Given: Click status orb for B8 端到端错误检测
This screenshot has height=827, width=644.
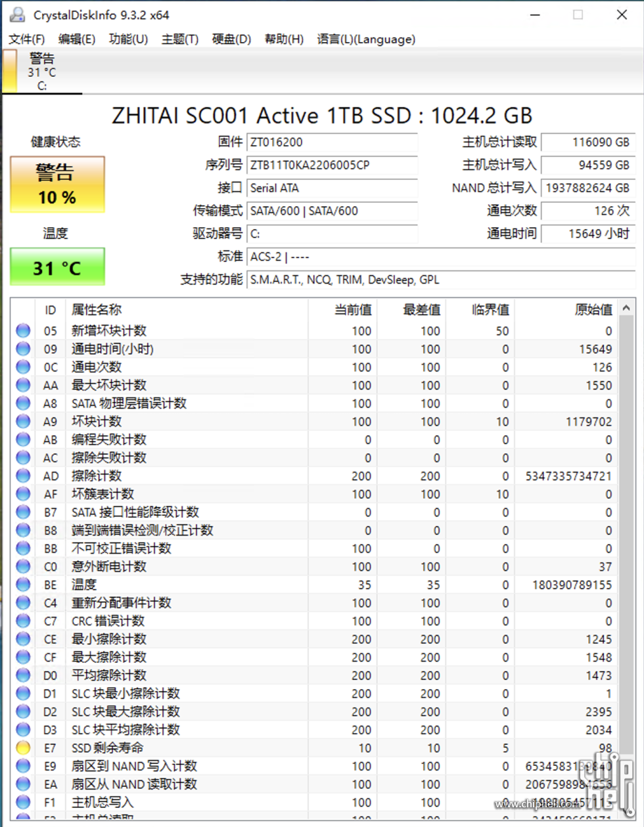Looking at the screenshot, I should click(24, 530).
